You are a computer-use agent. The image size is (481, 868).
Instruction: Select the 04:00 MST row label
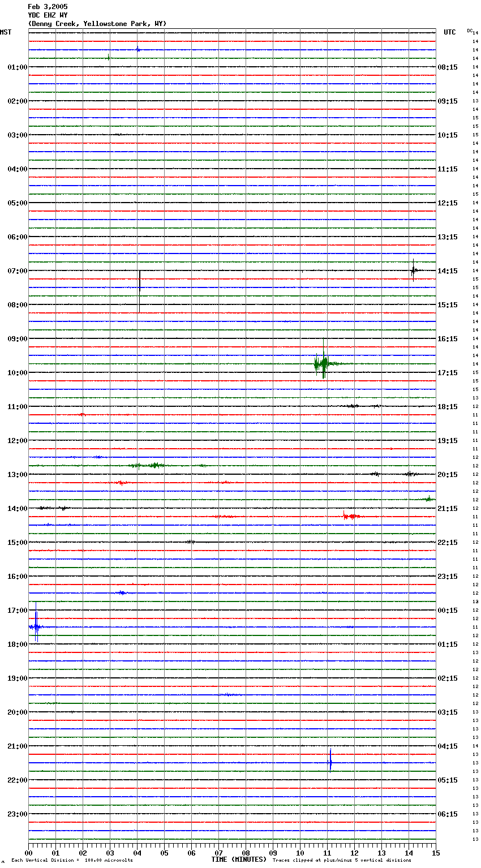pos(18,169)
